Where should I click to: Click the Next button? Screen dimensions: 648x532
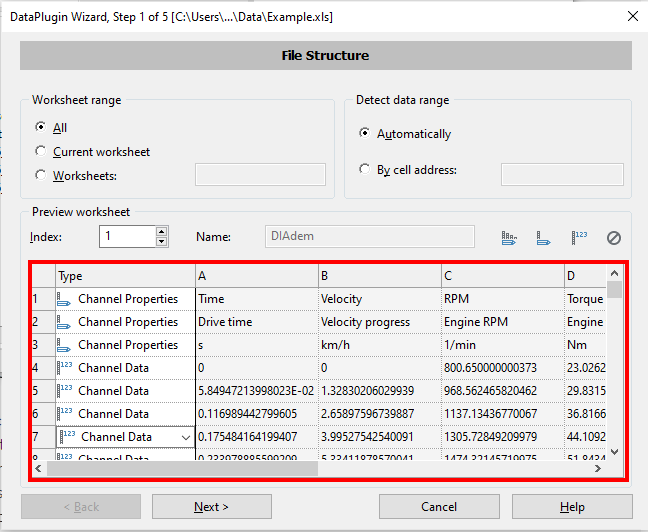tap(211, 507)
